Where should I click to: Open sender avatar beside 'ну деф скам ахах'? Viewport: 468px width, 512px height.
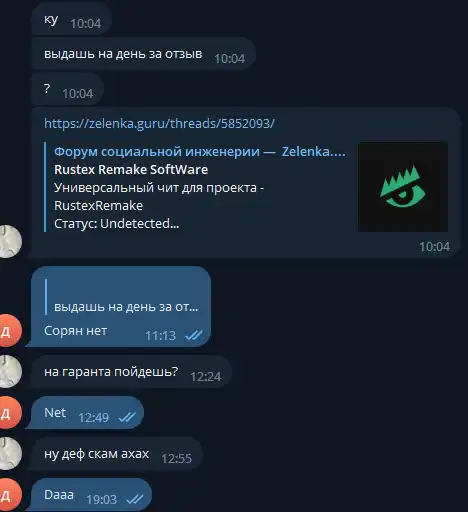coord(9,454)
